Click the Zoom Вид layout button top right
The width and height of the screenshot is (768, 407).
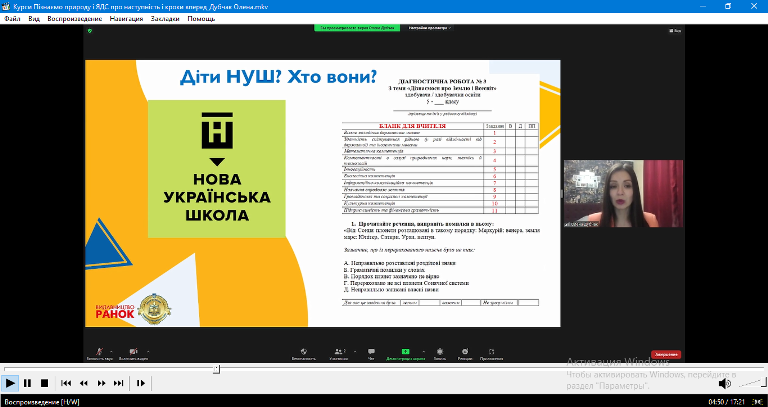[x=675, y=30]
